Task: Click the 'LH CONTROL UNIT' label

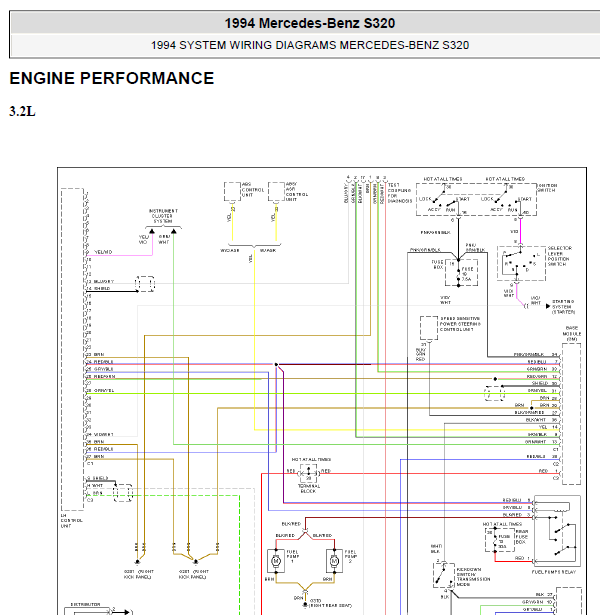Action: [71, 520]
